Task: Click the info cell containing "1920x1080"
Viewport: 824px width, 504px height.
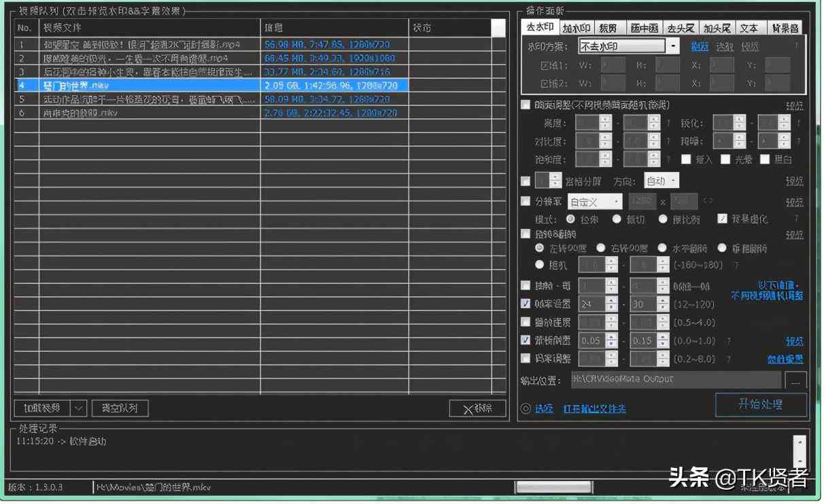Action: point(334,58)
